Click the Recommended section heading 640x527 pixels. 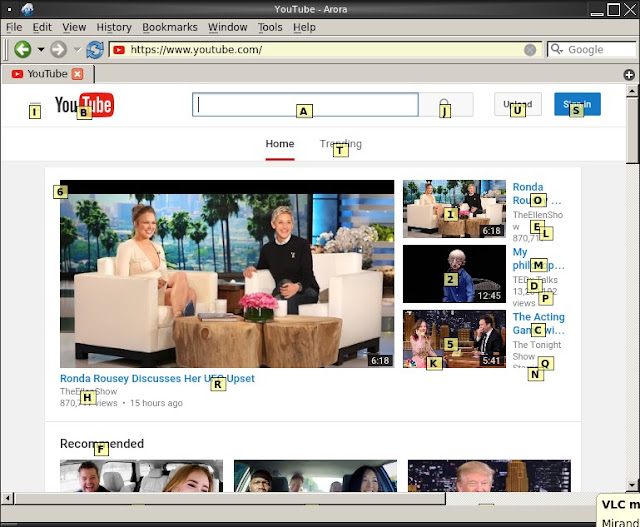pos(102,444)
